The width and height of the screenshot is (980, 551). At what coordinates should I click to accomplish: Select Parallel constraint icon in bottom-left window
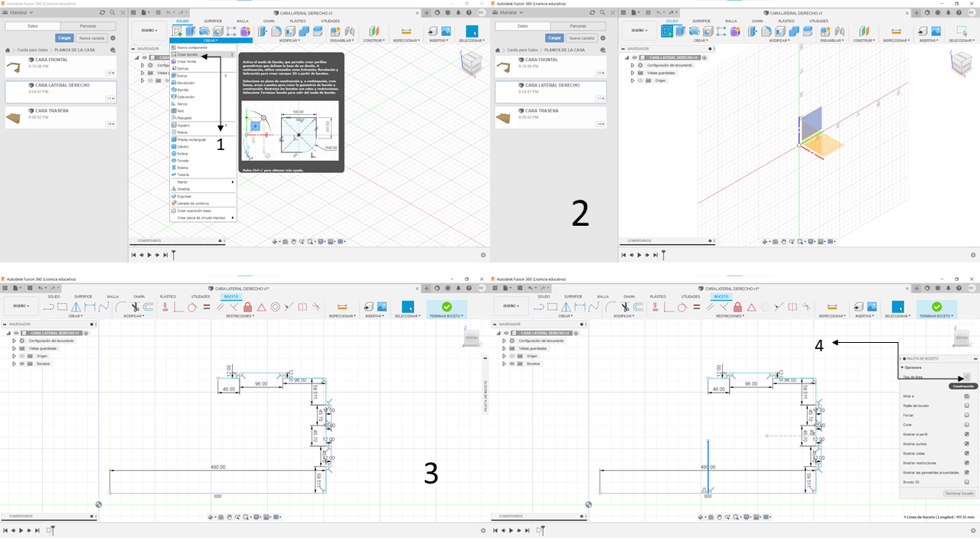220,307
